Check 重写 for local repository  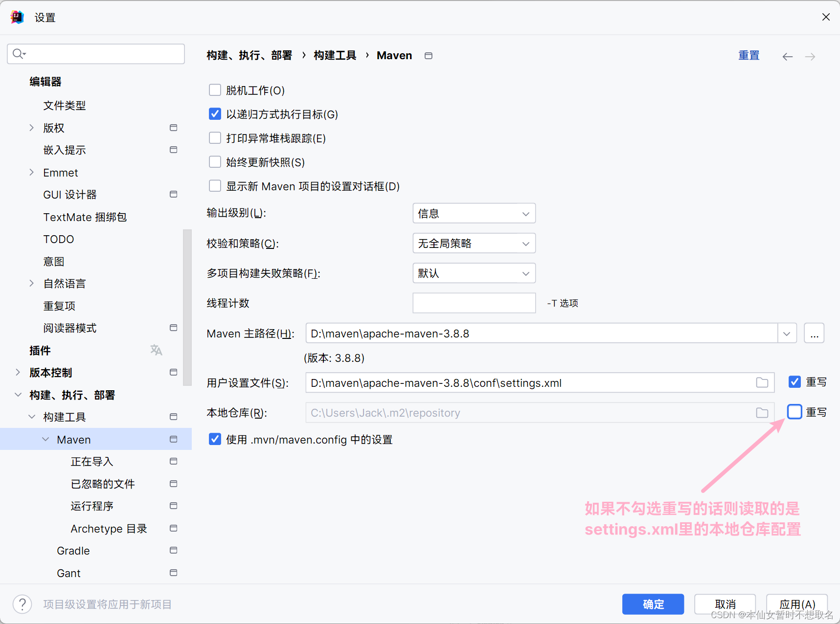click(x=795, y=412)
